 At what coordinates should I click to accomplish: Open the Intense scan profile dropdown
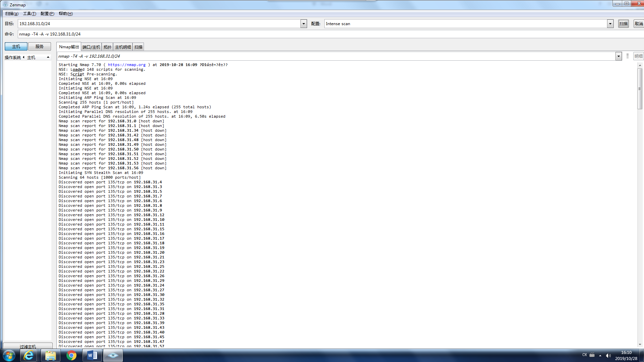(x=610, y=24)
